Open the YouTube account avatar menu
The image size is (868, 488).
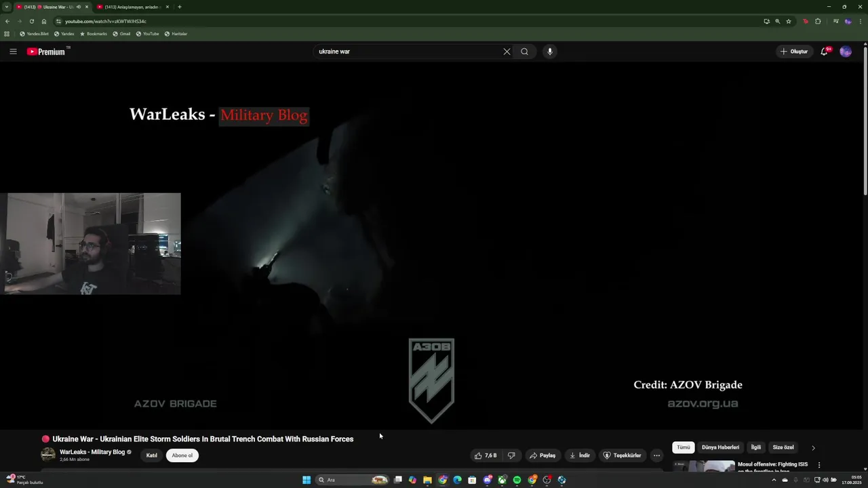coord(846,52)
